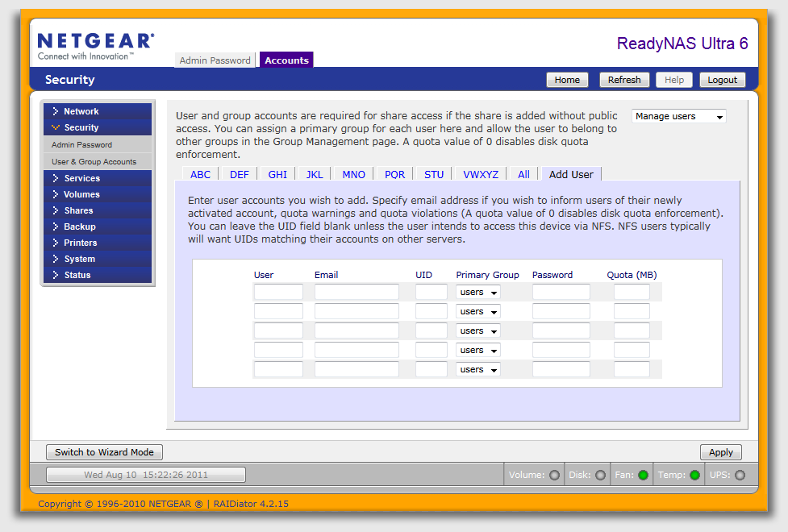
Task: Open the DEF users tab
Action: tap(240, 174)
